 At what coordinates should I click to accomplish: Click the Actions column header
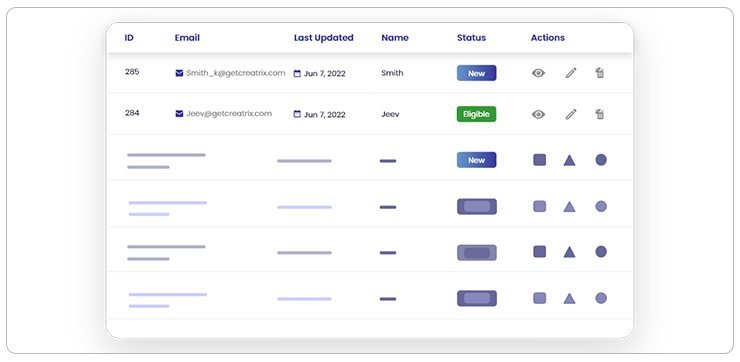click(547, 38)
